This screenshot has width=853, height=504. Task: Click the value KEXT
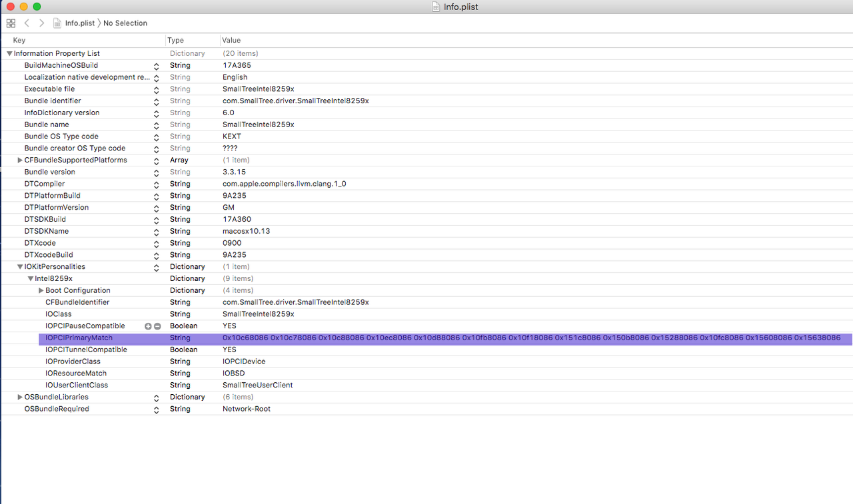pyautogui.click(x=232, y=136)
